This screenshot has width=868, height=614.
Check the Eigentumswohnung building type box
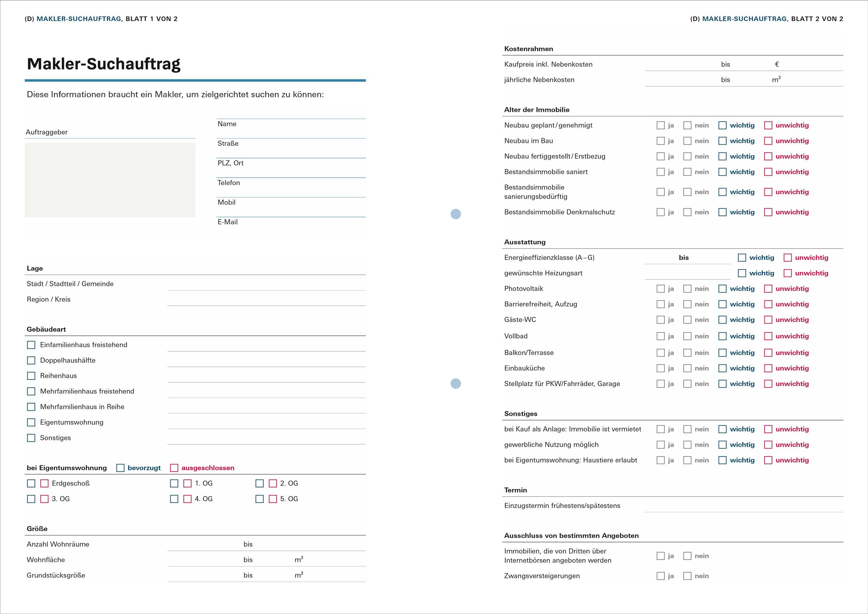31,422
